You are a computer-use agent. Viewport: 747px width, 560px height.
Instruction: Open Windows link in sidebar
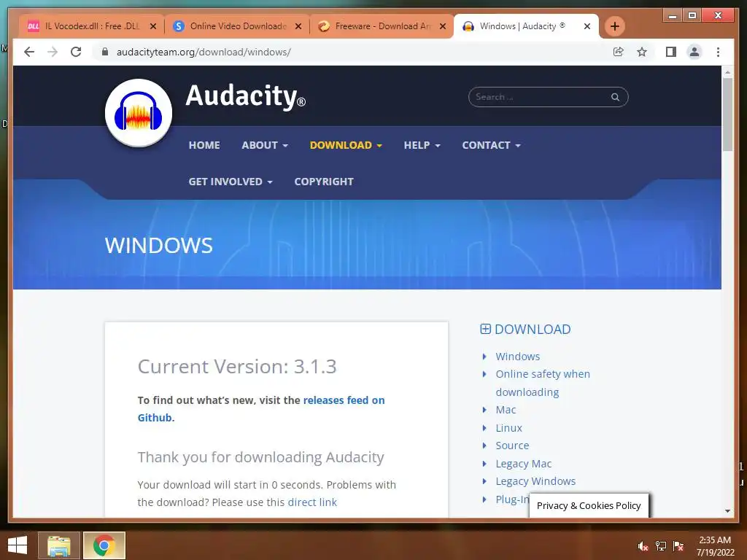518,356
